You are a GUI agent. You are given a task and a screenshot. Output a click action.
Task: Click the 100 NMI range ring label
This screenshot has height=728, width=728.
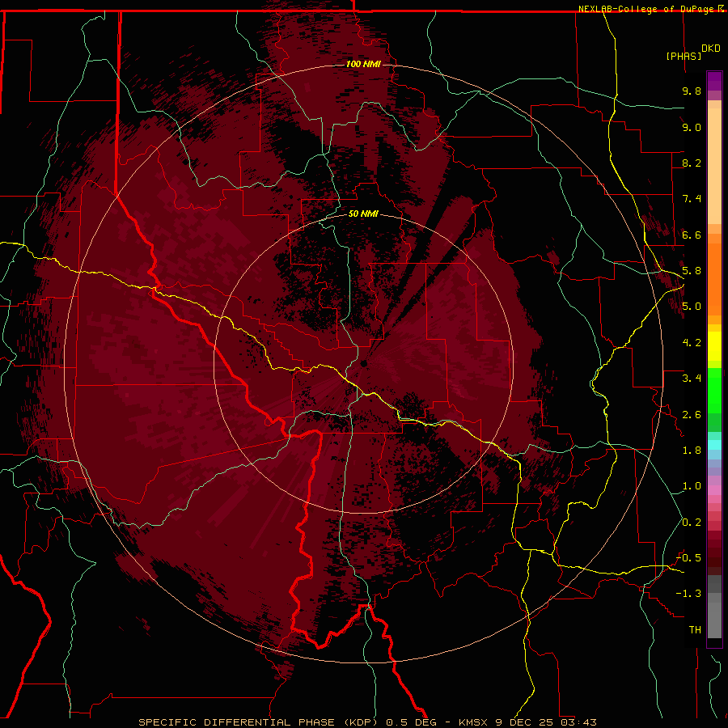[x=363, y=64]
